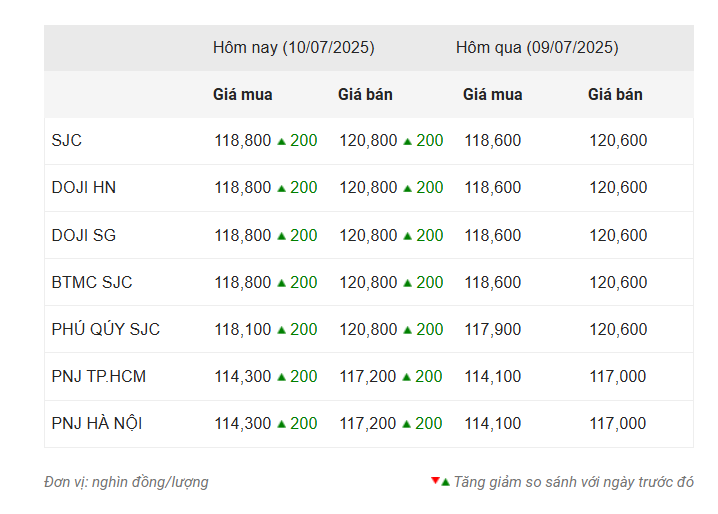Click BTMC SJC yesterday's buy price 118,600
The image size is (718, 514).
[x=493, y=282]
